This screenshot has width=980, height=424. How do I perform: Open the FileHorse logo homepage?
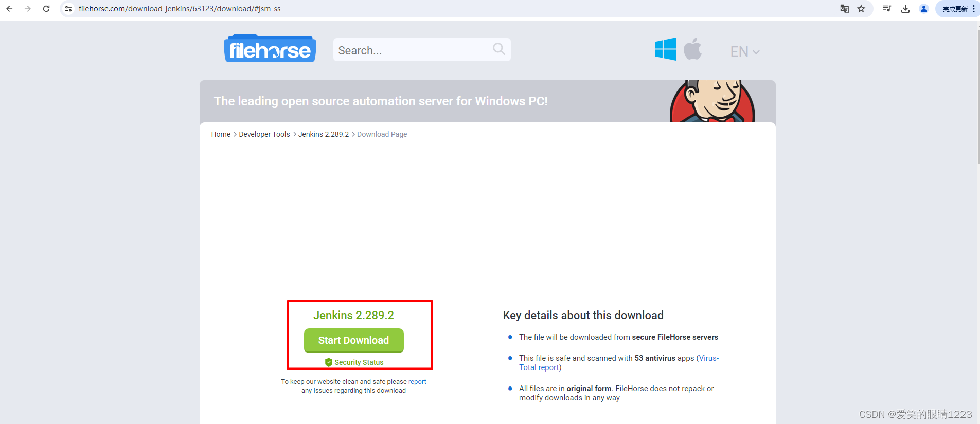[270, 49]
